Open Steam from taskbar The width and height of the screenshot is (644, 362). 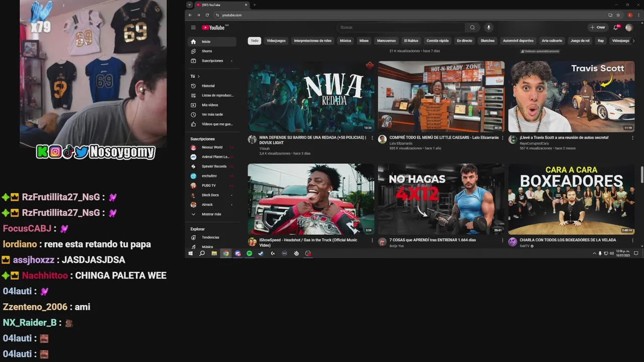click(x=261, y=253)
